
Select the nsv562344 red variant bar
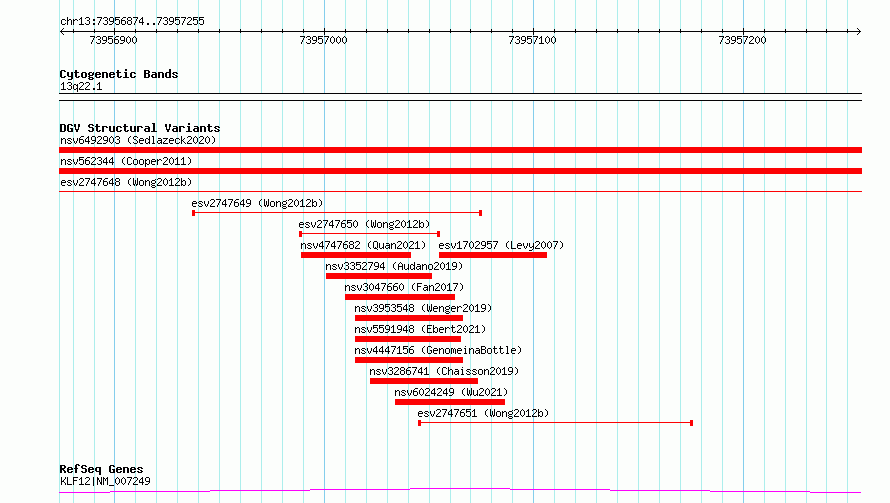(x=460, y=171)
